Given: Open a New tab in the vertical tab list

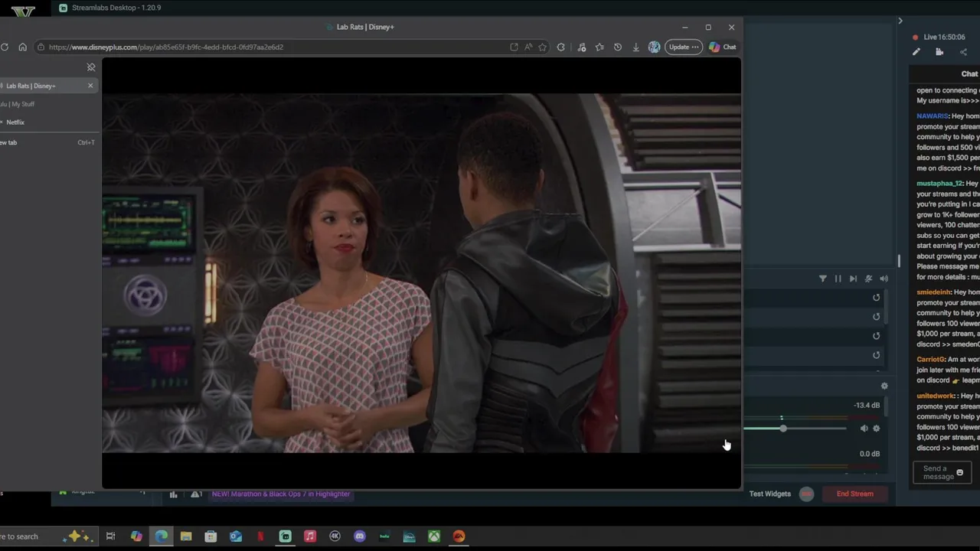Looking at the screenshot, I should point(47,142).
